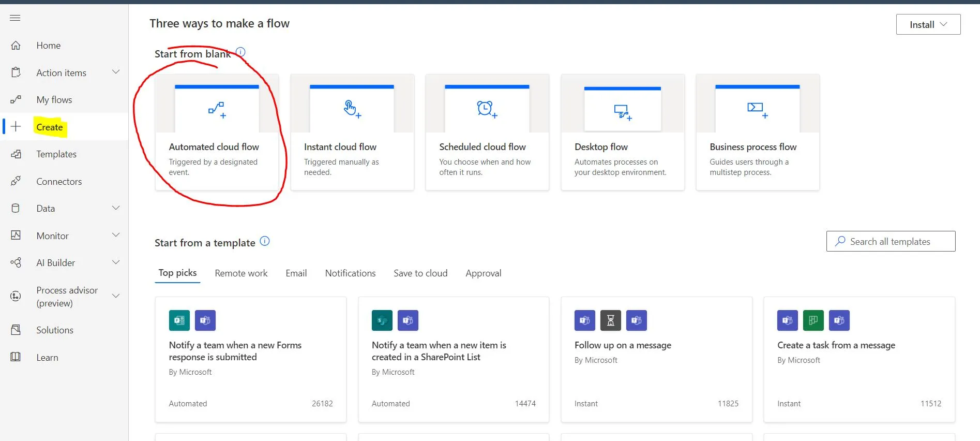Image resolution: width=980 pixels, height=441 pixels.
Task: Open the Connectors plug icon
Action: [x=16, y=181]
